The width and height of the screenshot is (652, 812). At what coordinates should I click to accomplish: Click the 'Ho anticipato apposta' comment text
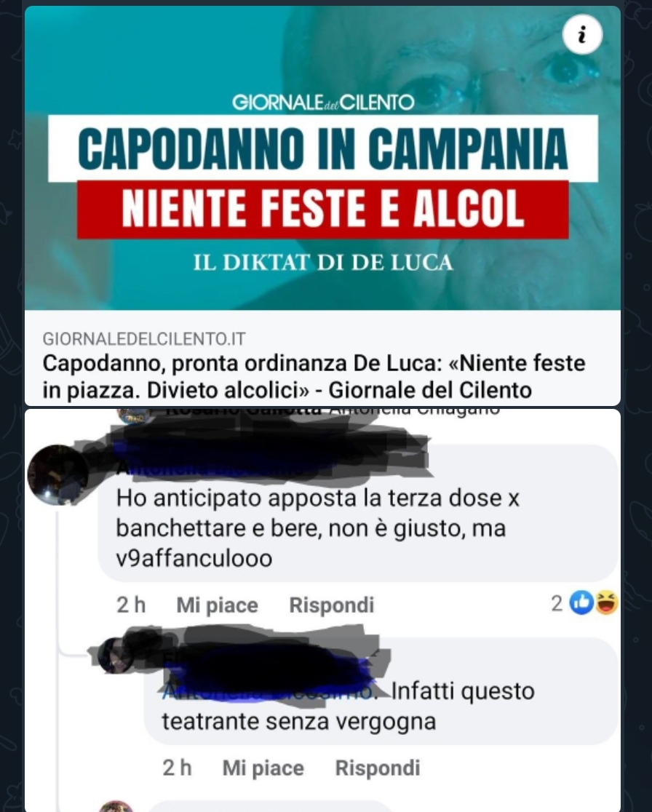(317, 528)
